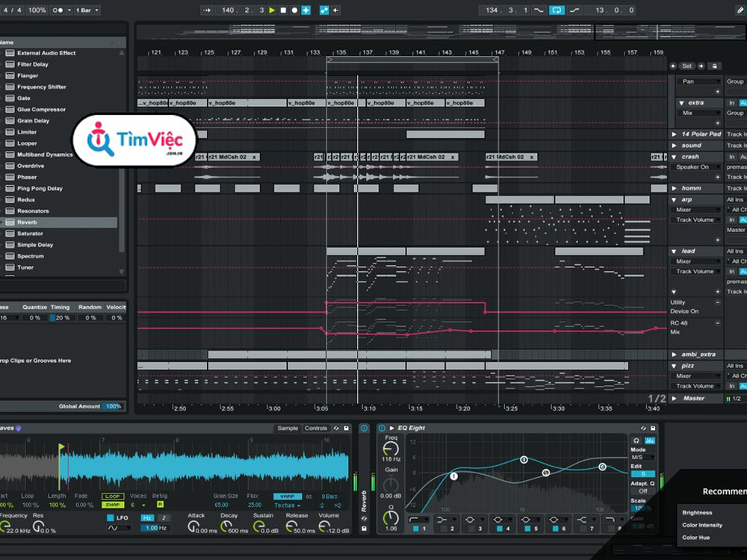Viewport: 747px width, 560px height.
Task: Expand the 14 Polar Pad track
Action: (x=674, y=134)
